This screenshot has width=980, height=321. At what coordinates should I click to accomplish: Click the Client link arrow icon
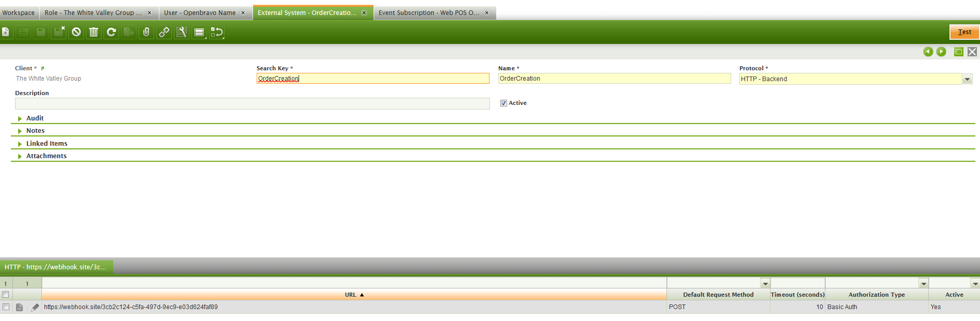[x=42, y=68]
